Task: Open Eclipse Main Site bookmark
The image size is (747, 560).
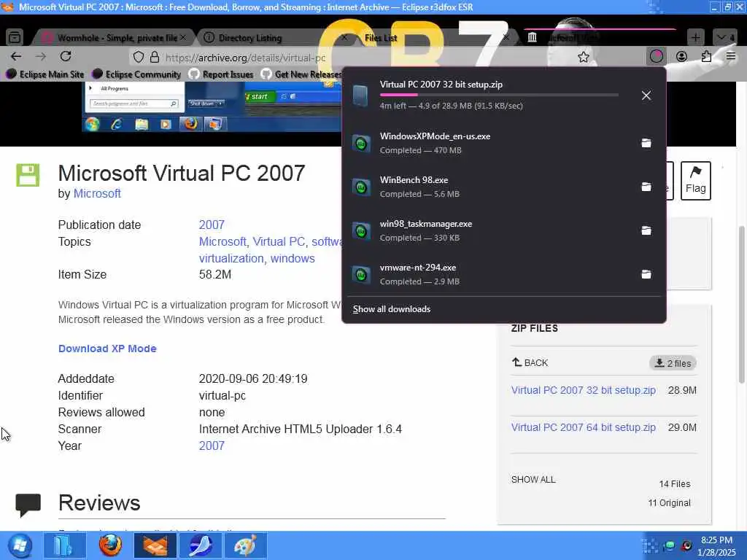Action: click(45, 74)
